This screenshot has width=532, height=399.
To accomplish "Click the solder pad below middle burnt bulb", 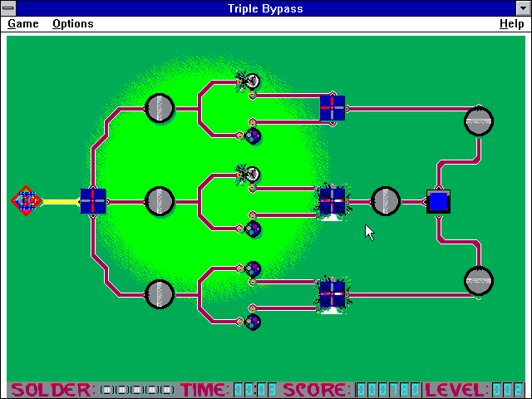I will tap(252, 188).
